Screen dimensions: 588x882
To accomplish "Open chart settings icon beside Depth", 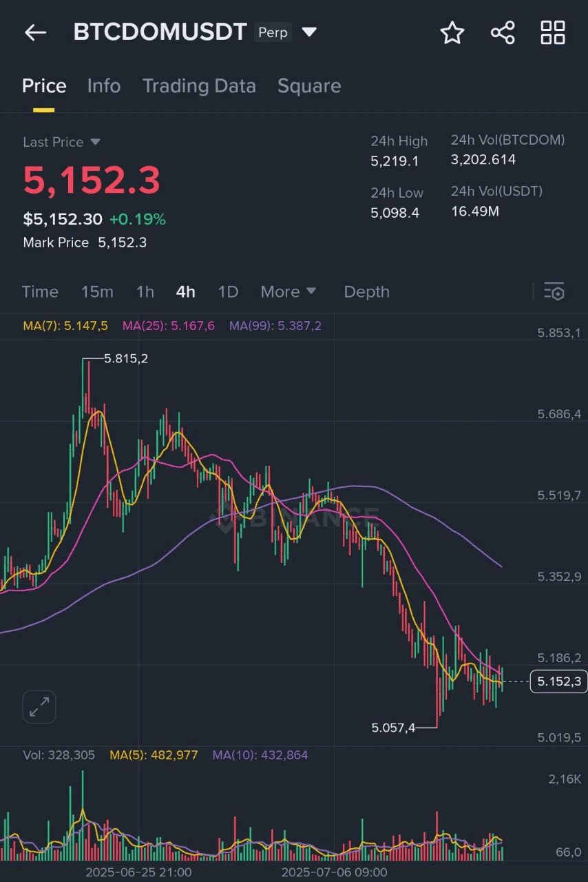I will [554, 291].
